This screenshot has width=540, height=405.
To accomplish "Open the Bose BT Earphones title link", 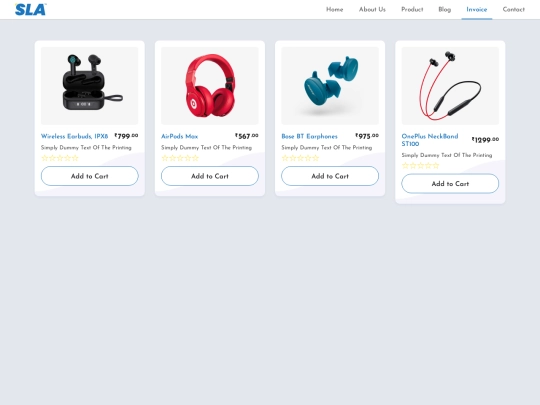I will pos(309,136).
